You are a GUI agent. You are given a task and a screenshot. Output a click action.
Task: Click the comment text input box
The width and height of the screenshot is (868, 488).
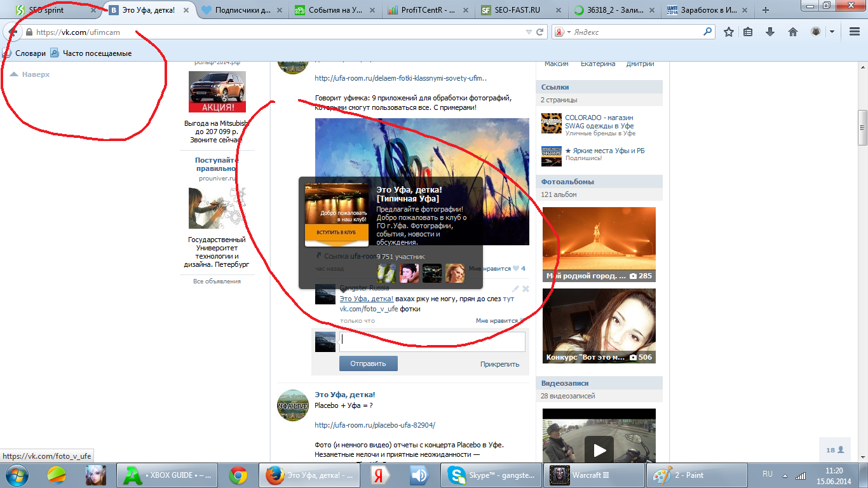coord(432,342)
